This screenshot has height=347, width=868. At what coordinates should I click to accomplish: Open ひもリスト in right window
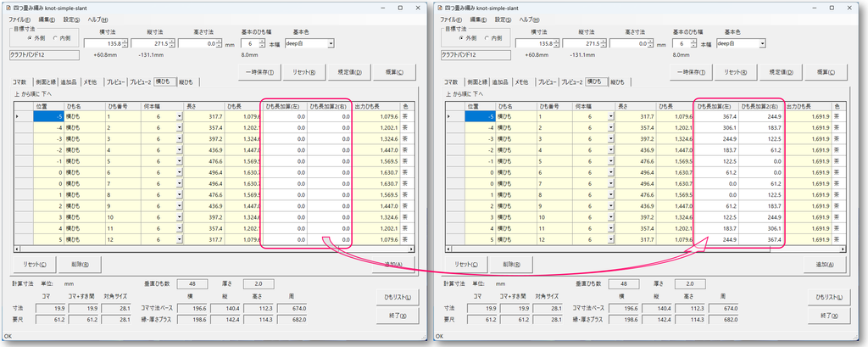click(x=829, y=297)
